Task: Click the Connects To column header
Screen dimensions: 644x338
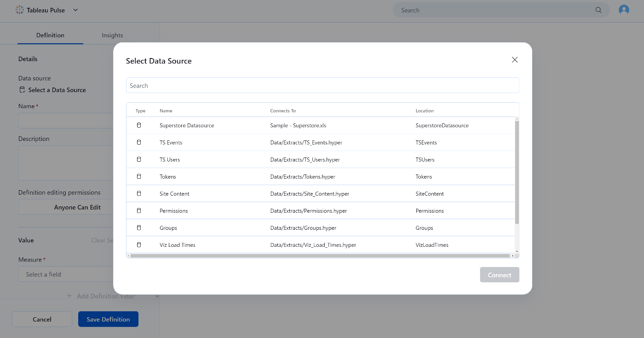Action: point(283,111)
